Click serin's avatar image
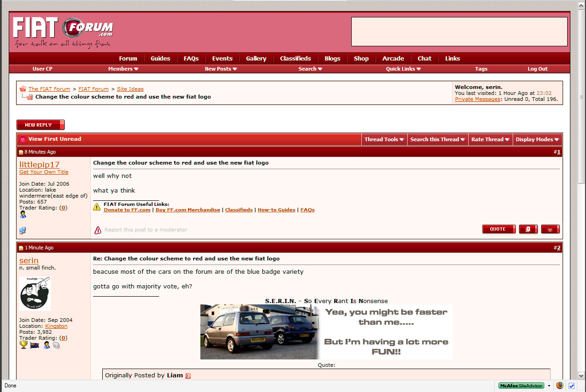The height and width of the screenshot is (392, 586). coord(35,293)
